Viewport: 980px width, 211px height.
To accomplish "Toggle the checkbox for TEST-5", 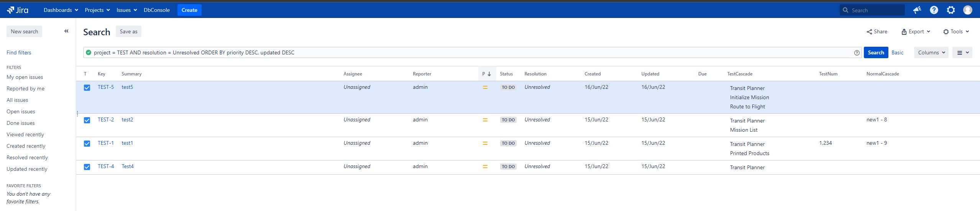I will tap(87, 88).
